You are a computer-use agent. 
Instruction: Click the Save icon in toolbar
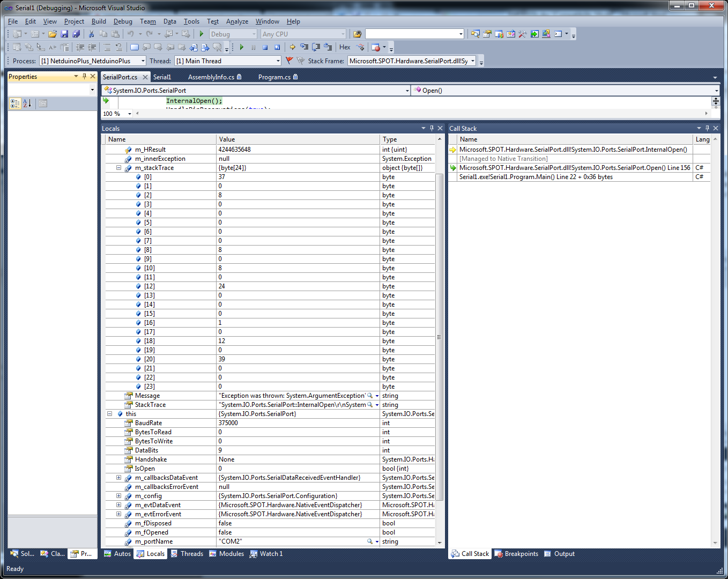click(64, 34)
